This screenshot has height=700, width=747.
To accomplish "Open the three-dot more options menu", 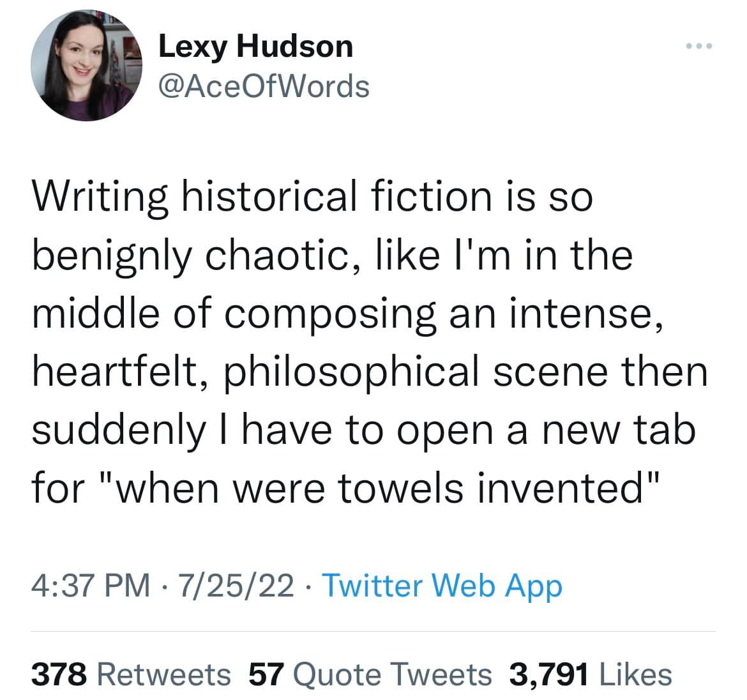I will pyautogui.click(x=698, y=47).
